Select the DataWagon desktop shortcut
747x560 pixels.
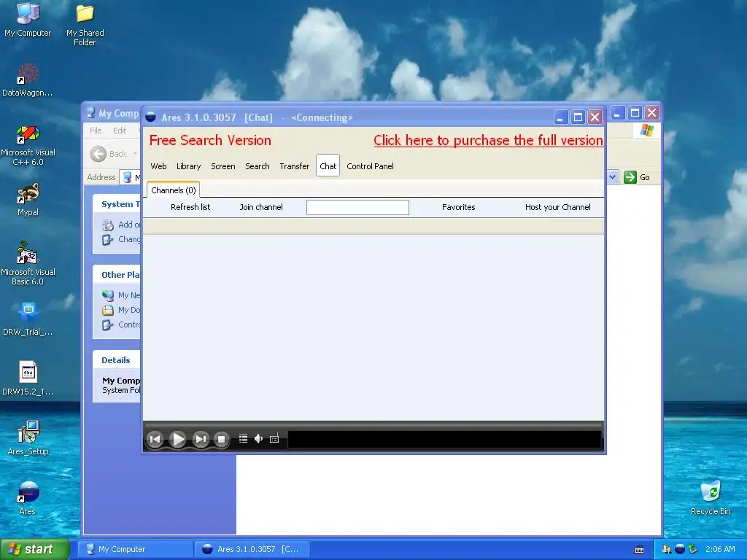(28, 79)
